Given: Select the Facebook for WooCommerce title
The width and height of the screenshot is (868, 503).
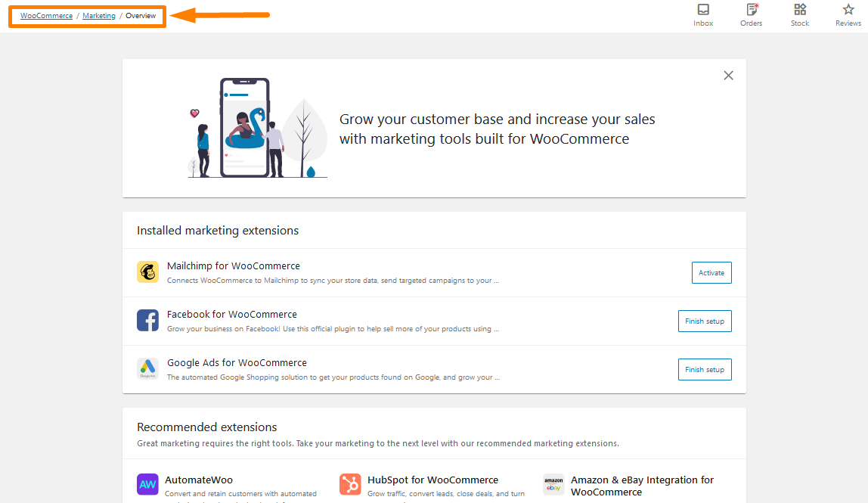Looking at the screenshot, I should pos(232,314).
